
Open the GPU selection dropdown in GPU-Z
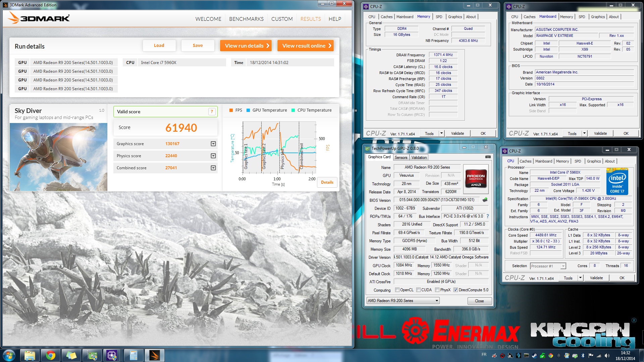(403, 301)
